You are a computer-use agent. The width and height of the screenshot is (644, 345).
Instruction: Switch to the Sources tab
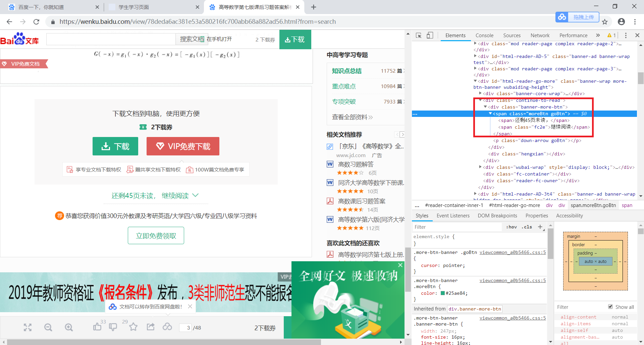(512, 35)
